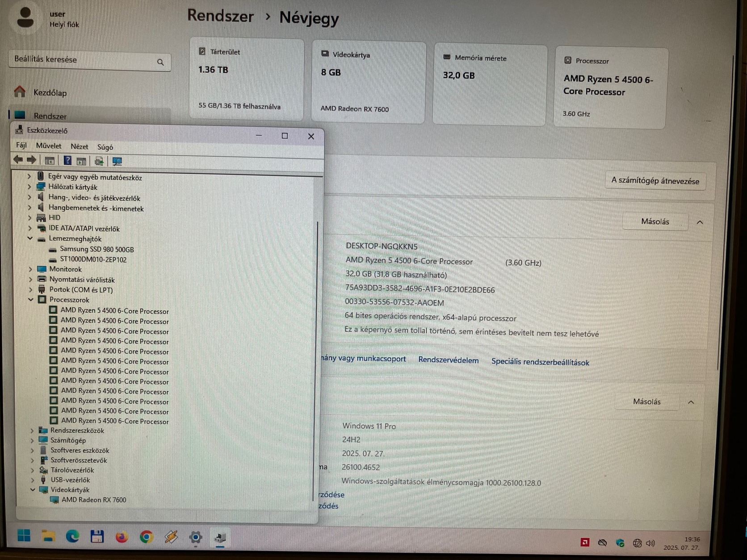Toggle the console tree pane toolbar icon
The width and height of the screenshot is (747, 560).
point(50,161)
